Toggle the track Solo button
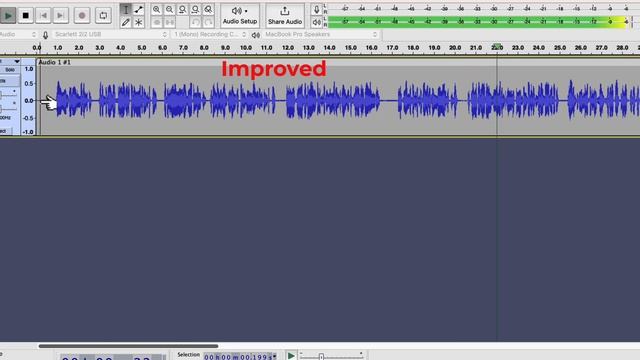This screenshot has width=640, height=360. [x=10, y=70]
